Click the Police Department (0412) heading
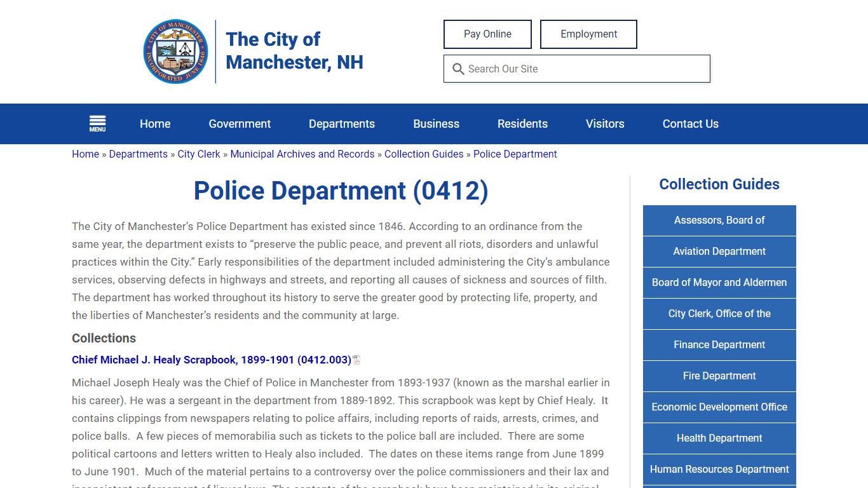868x488 pixels. (341, 191)
